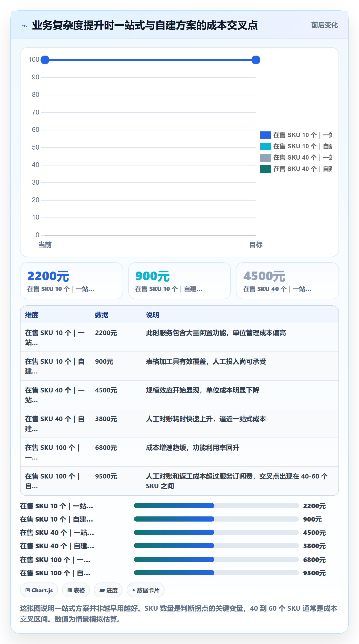Select the 数据卡片 tag

click(146, 590)
